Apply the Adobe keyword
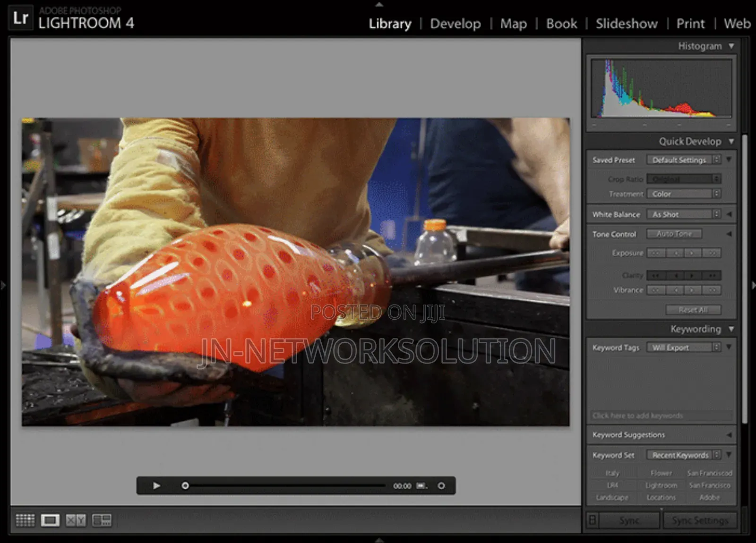Image resolution: width=756 pixels, height=543 pixels. pyautogui.click(x=710, y=498)
